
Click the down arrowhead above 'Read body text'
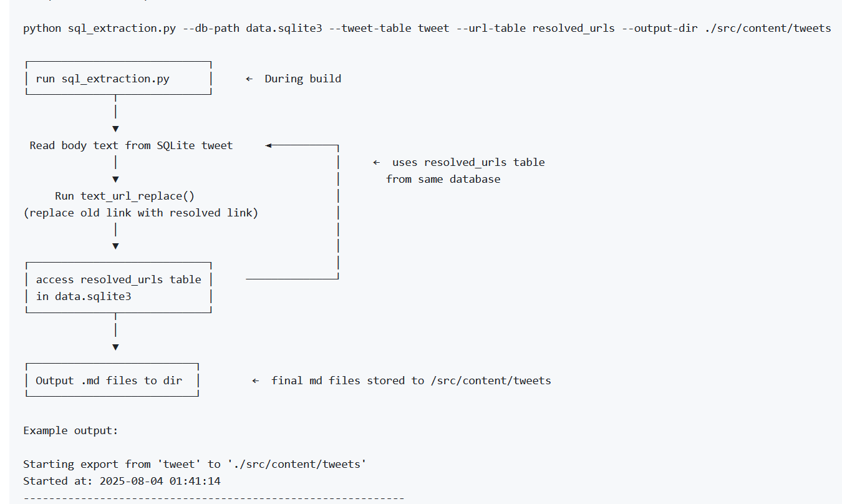[x=115, y=128]
